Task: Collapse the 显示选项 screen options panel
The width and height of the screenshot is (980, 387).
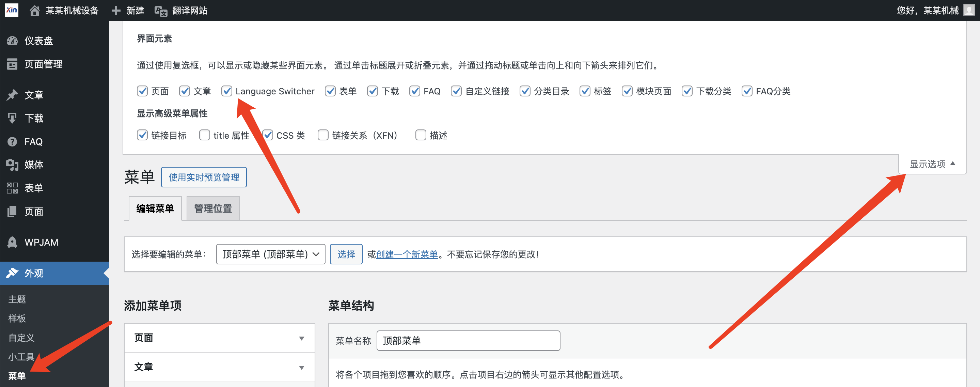Action: (x=932, y=164)
